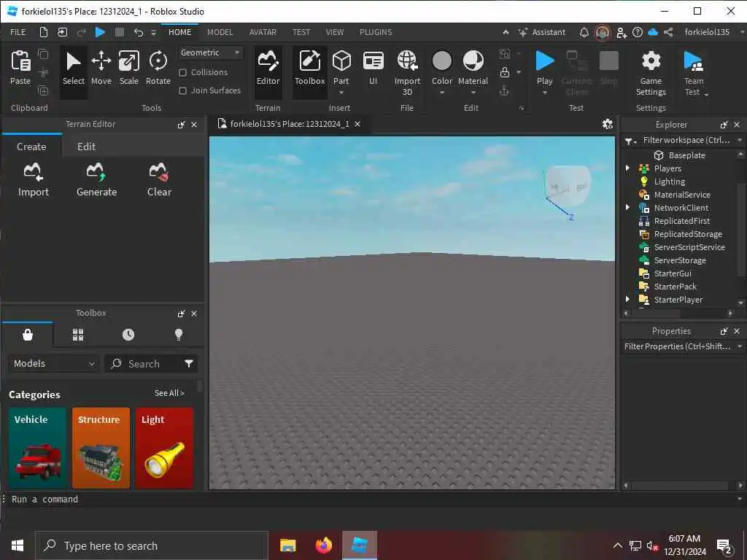747x560 pixels.
Task: Switch to the MODEL ribbon tab
Action: 220,32
